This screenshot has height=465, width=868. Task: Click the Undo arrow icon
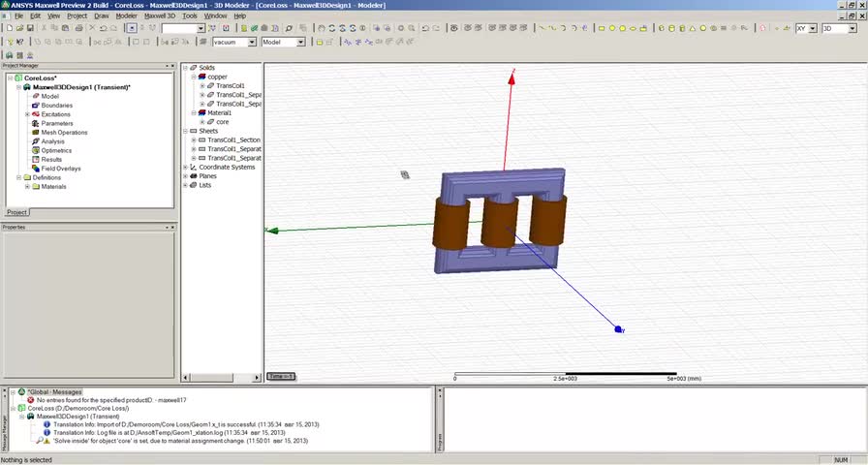tap(103, 28)
